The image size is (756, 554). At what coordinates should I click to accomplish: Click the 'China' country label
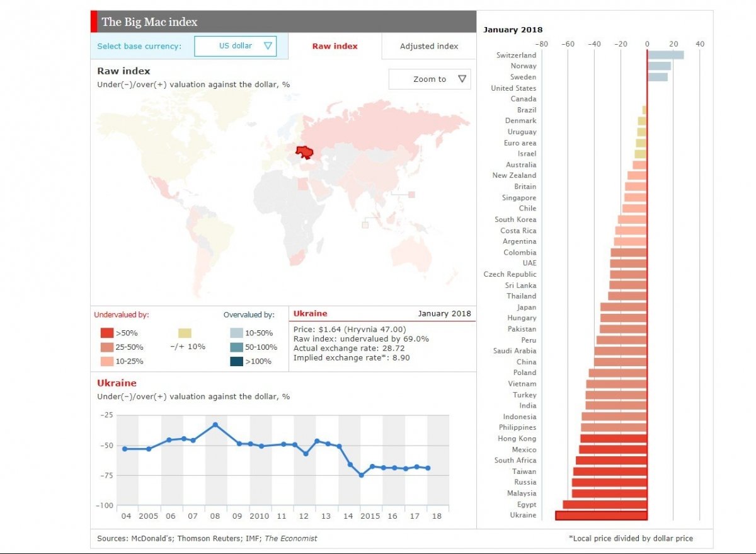coord(527,362)
